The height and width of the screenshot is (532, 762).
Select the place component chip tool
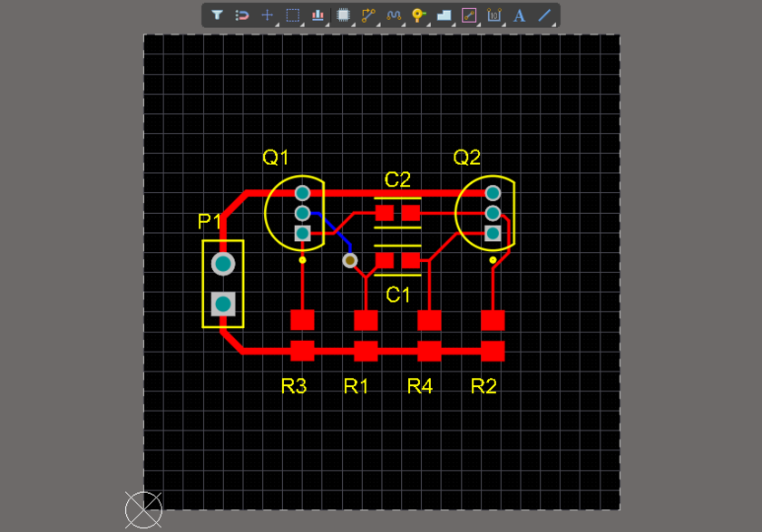coord(344,15)
